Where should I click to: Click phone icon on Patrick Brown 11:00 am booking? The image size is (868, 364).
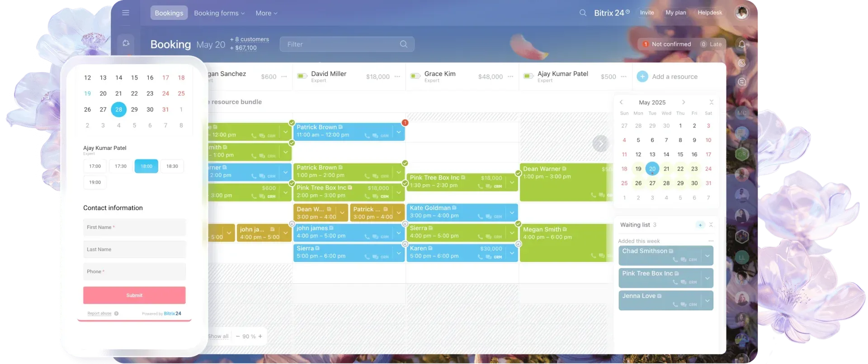point(367,135)
